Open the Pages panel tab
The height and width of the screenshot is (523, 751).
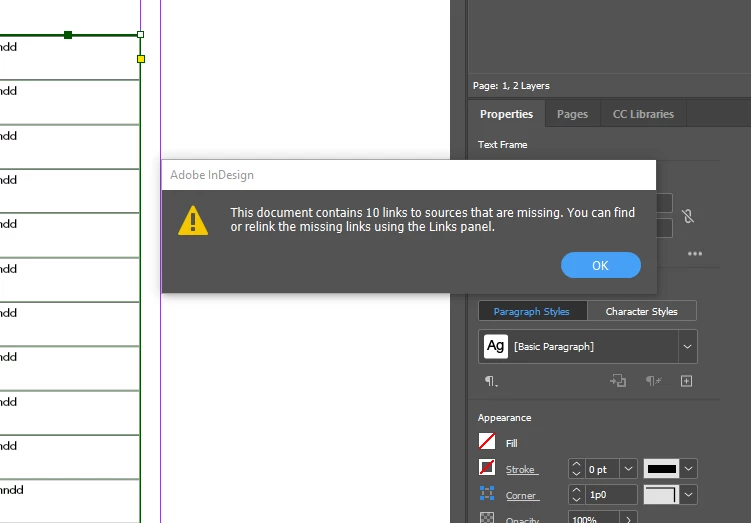point(572,114)
